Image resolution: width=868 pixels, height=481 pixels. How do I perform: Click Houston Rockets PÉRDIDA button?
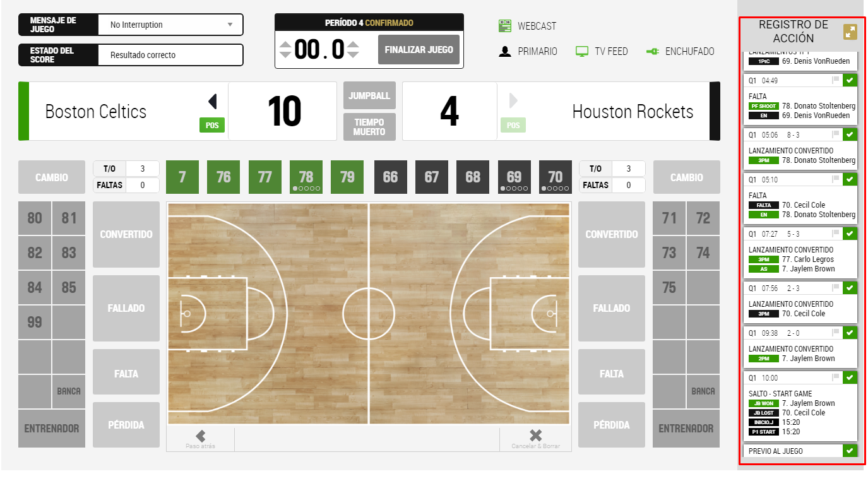point(612,425)
